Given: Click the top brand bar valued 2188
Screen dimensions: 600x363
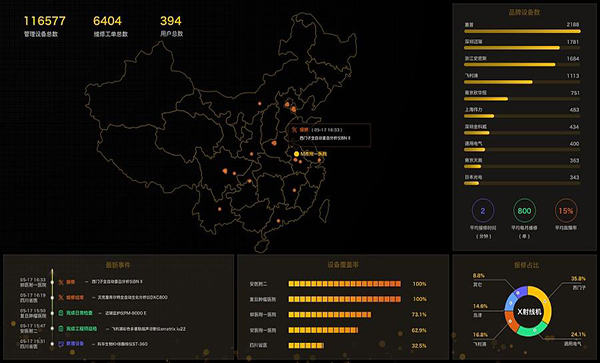Looking at the screenshot, I should [x=522, y=31].
